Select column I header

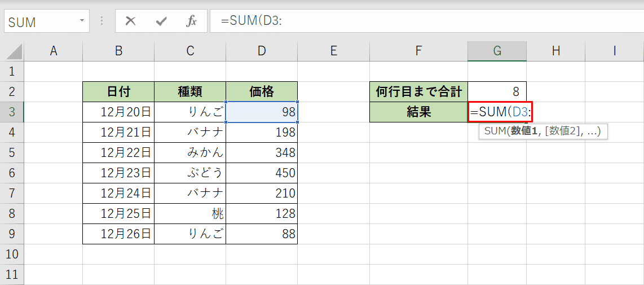(615, 51)
